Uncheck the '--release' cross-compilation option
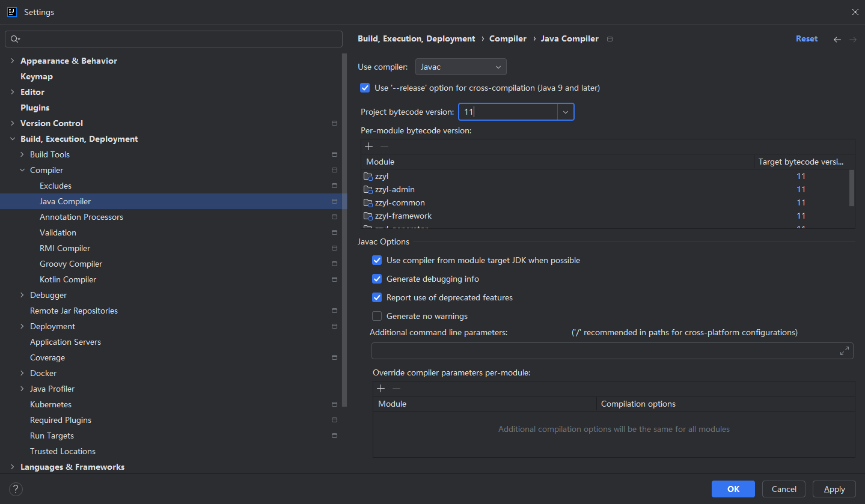Screen dimensions: 865x504 click(365, 88)
